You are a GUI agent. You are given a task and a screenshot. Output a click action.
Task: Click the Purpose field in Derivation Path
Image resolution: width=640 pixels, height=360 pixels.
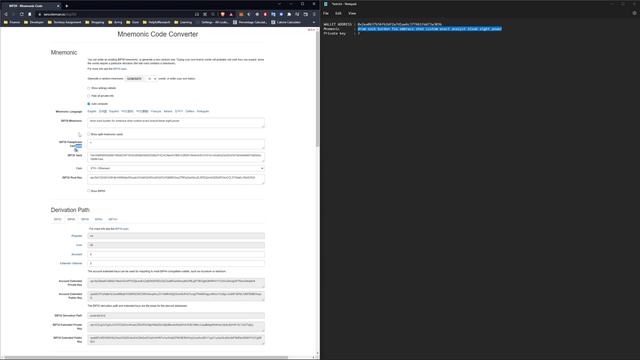coord(176,236)
